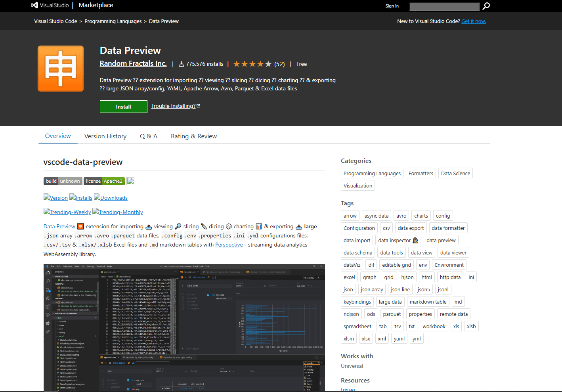Click the remote data tag
Viewport: 562px width, 392px height.
pyautogui.click(x=454, y=314)
